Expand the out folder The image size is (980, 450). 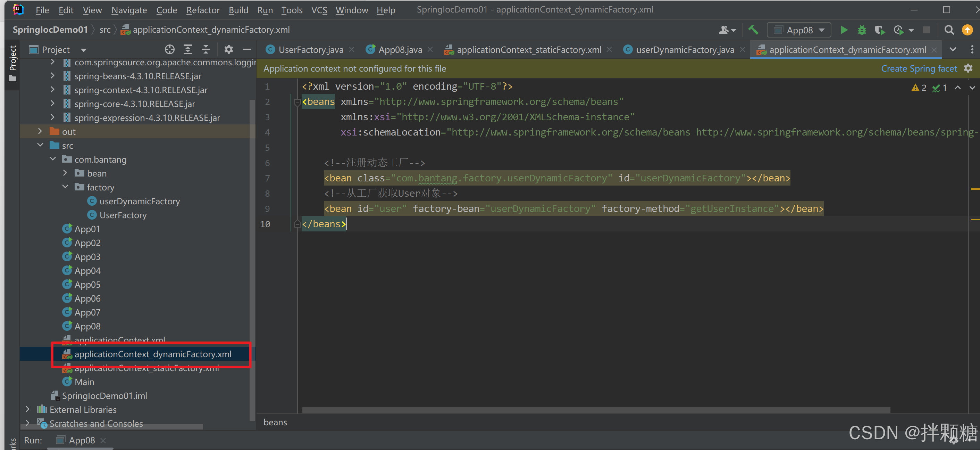(x=40, y=132)
